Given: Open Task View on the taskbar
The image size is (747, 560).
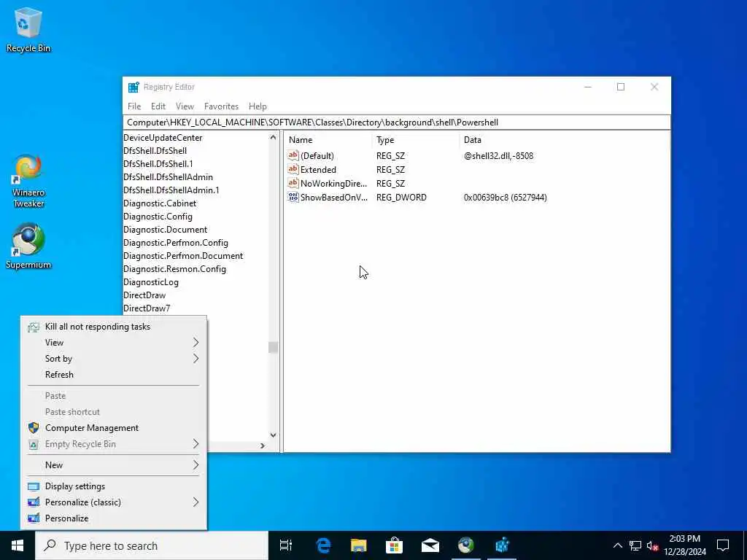Looking at the screenshot, I should 286,545.
